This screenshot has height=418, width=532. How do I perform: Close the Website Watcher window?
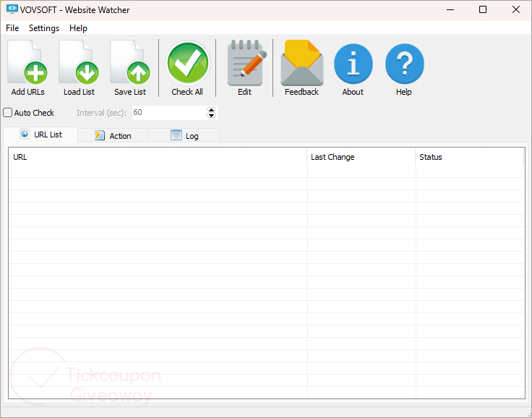pyautogui.click(x=515, y=10)
